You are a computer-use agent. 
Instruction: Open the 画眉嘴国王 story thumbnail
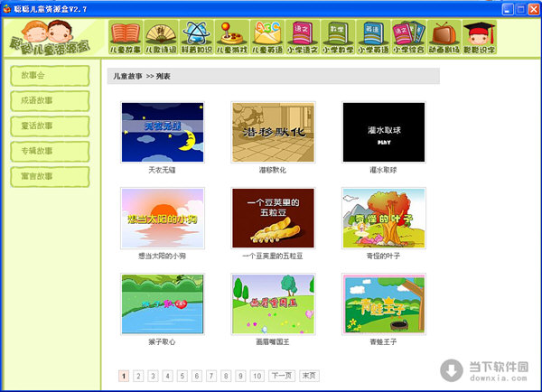[x=273, y=303]
